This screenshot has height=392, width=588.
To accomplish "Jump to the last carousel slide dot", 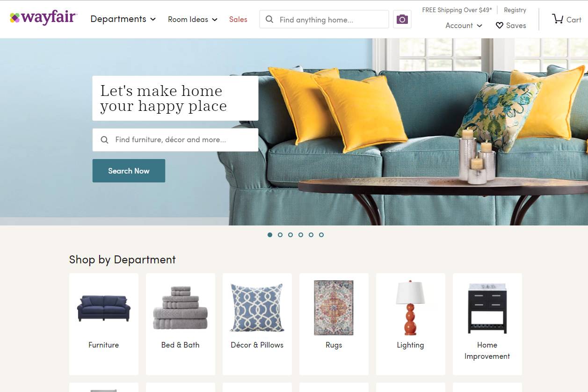I will [x=321, y=235].
